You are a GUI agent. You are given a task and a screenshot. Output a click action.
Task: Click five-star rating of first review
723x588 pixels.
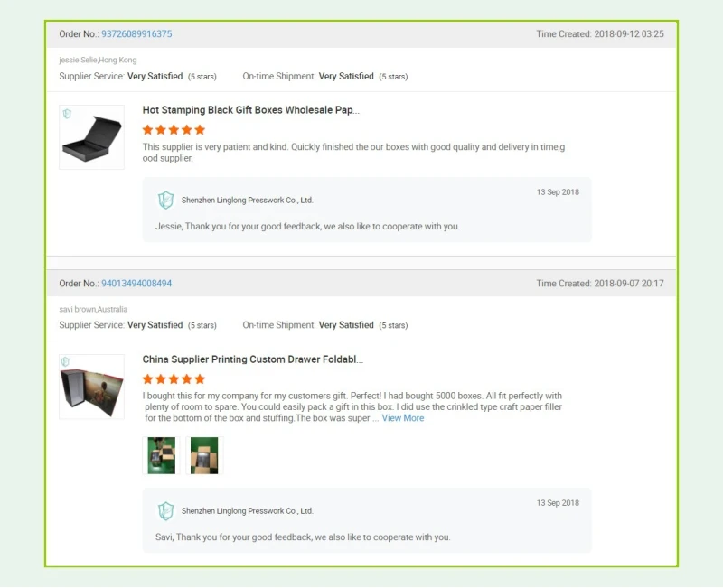[x=174, y=130]
